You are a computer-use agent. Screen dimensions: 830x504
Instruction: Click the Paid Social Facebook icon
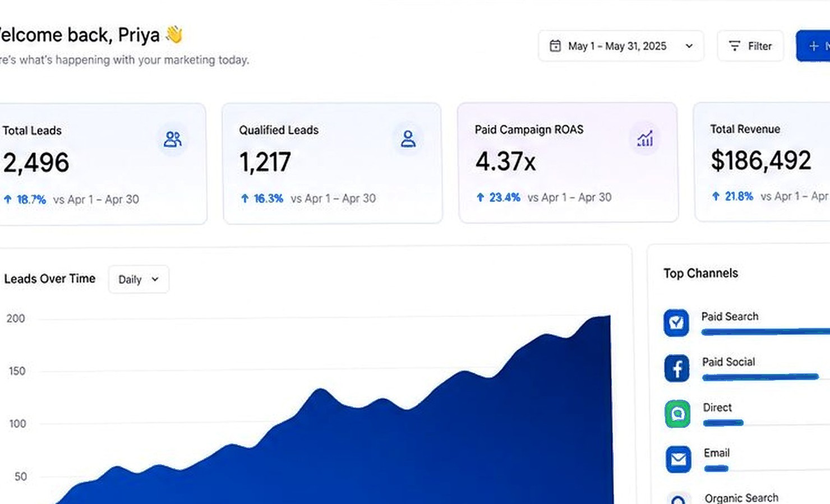tap(677, 368)
